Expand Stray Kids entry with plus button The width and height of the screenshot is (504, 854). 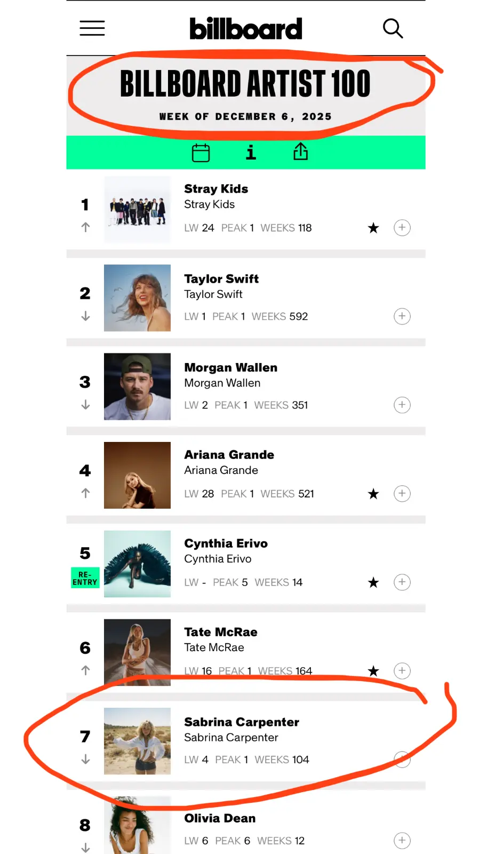point(402,228)
